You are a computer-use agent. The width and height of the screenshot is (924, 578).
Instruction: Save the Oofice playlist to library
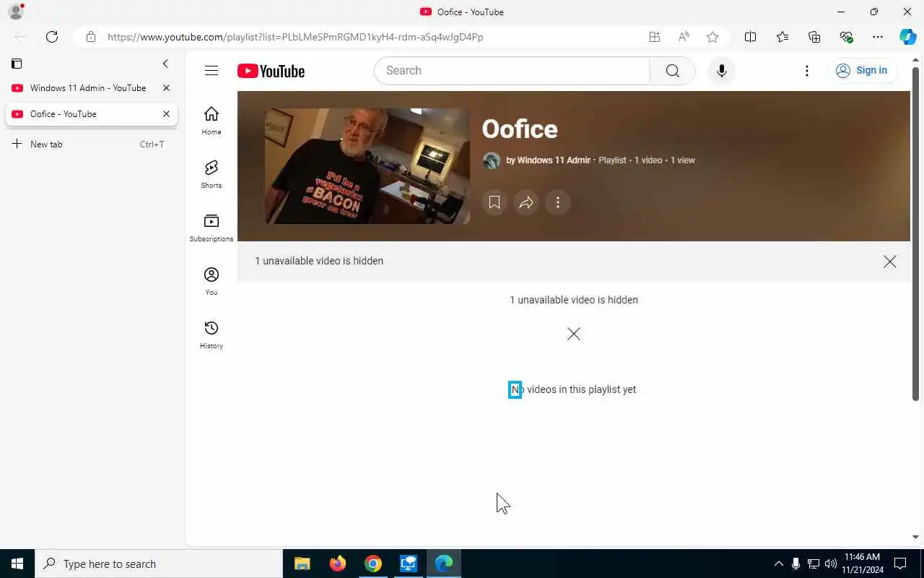(x=494, y=202)
